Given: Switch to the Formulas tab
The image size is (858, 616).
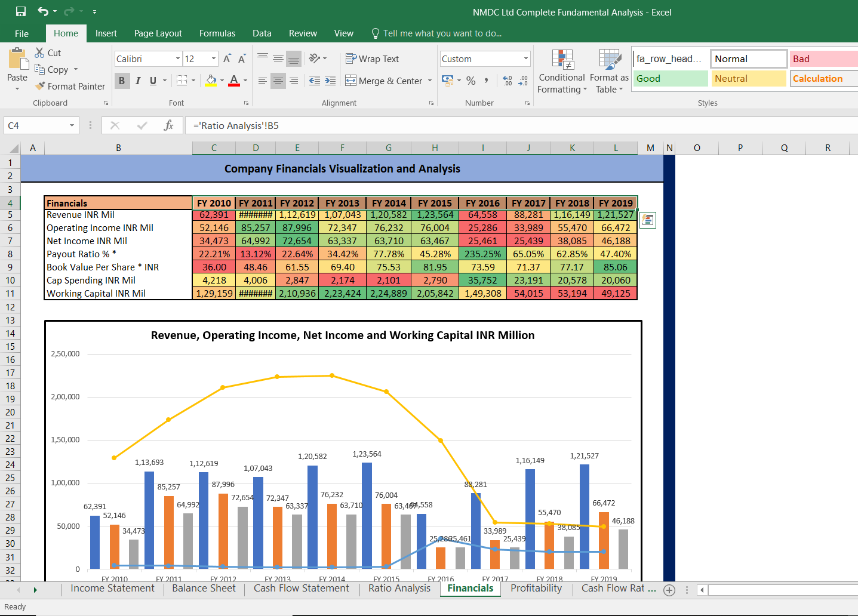Looking at the screenshot, I should [x=217, y=33].
